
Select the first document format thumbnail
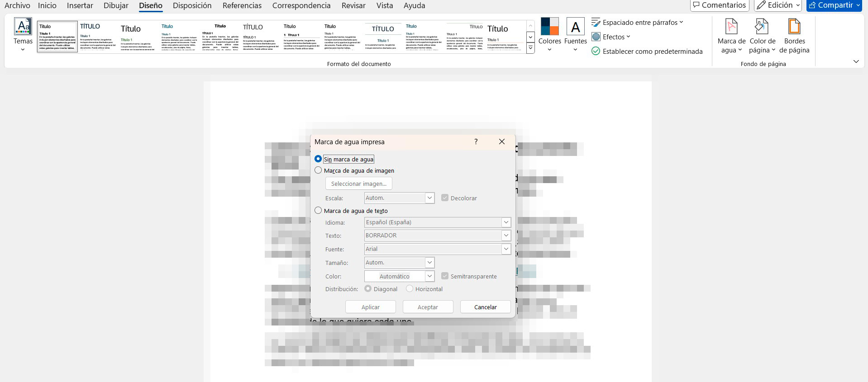(57, 36)
